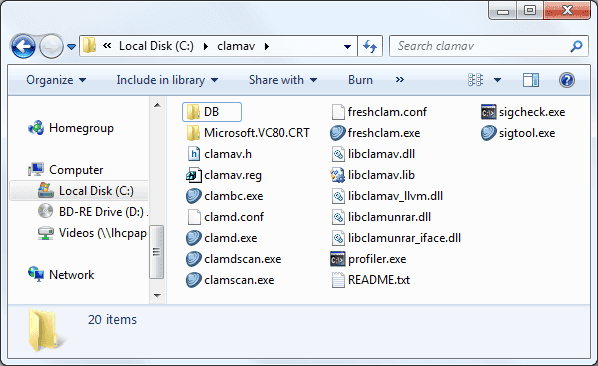The width and height of the screenshot is (598, 366).
Task: Select the clamd.conf file
Action: 225,217
